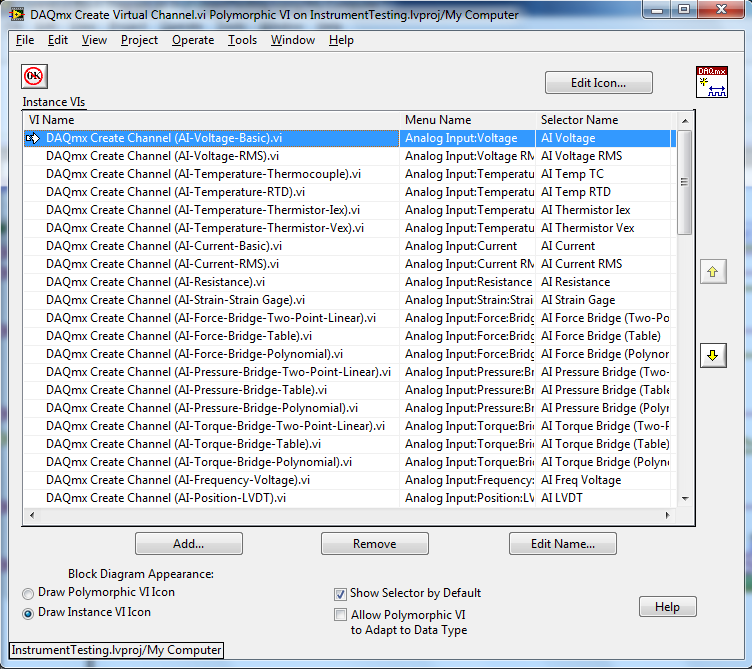Maximize the polymorphic VI window
The height and width of the screenshot is (669, 752).
tap(684, 9)
